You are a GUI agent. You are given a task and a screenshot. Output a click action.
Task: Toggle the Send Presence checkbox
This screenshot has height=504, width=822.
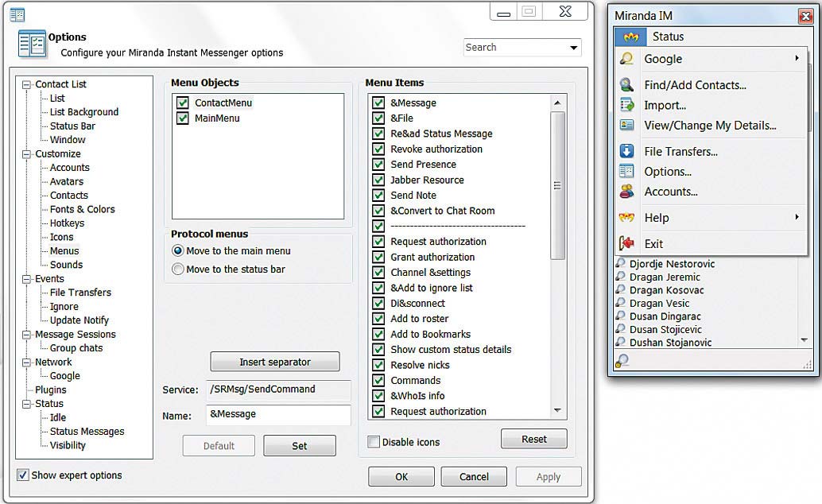tap(378, 164)
